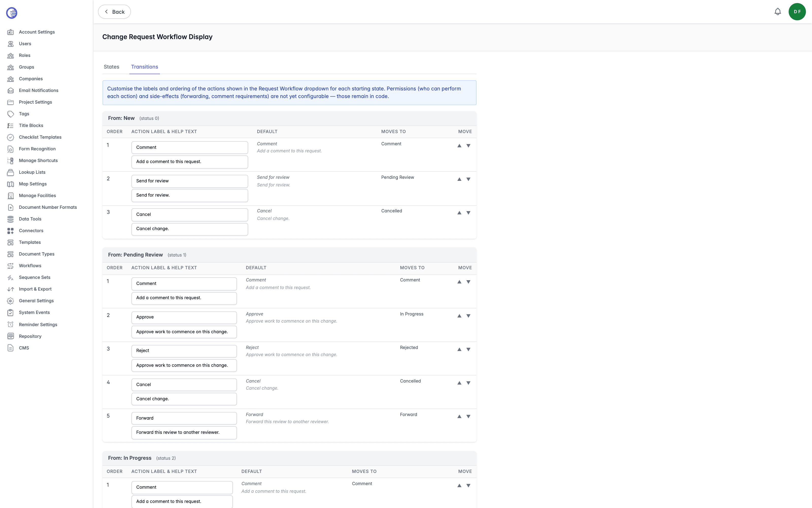Open the DF user avatar menu

click(797, 12)
